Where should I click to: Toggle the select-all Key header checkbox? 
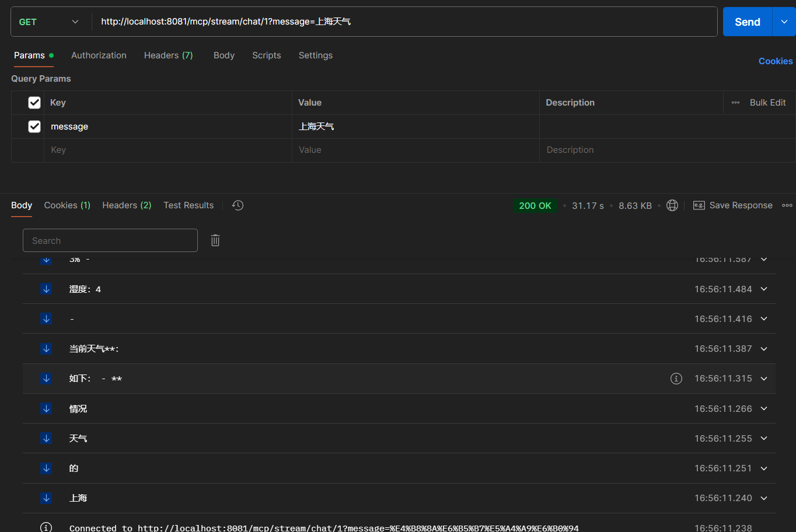tap(34, 103)
